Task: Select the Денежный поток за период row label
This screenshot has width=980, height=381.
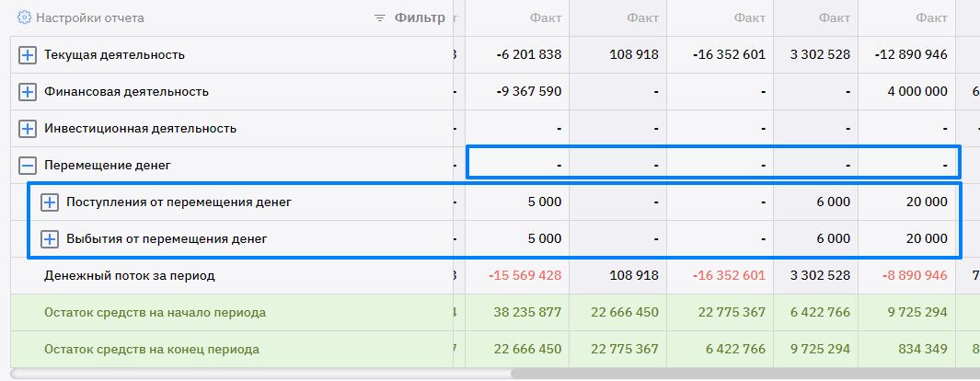Action: click(x=129, y=276)
